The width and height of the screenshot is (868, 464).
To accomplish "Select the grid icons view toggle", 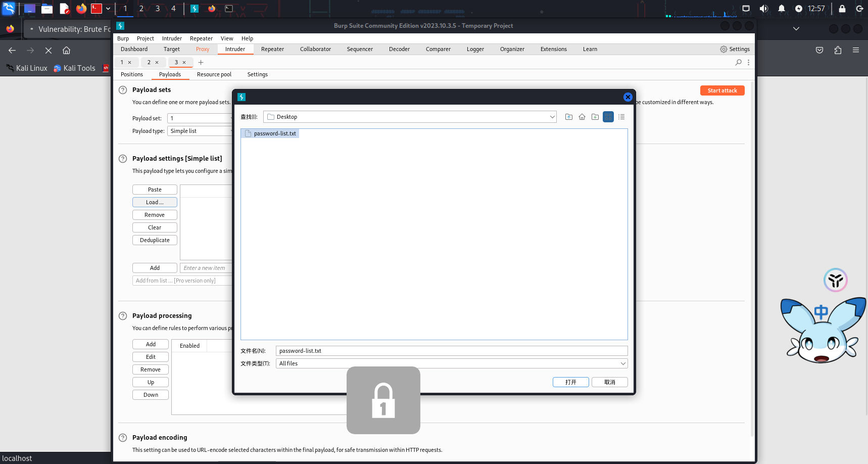I will 608,117.
